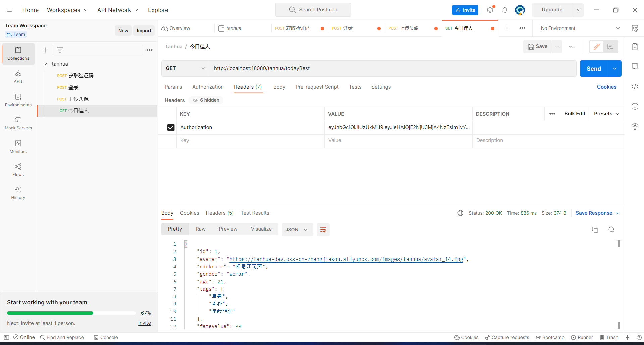The width and height of the screenshot is (644, 345).
Task: Show the 6 hidden headers
Action: [x=206, y=100]
